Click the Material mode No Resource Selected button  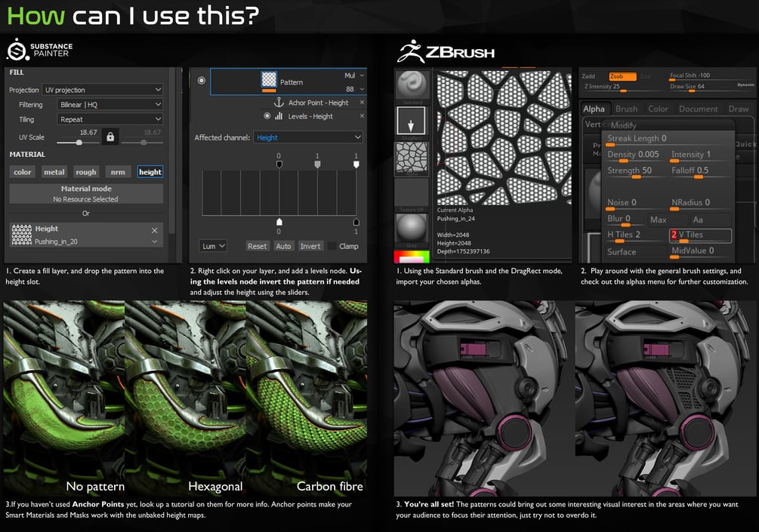point(86,193)
